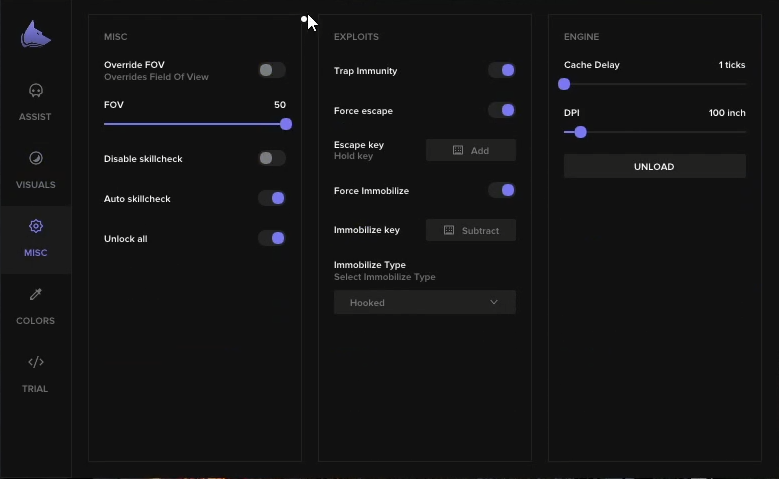Set the Immobilize key via Subtract button
This screenshot has height=479, width=779.
coord(470,230)
